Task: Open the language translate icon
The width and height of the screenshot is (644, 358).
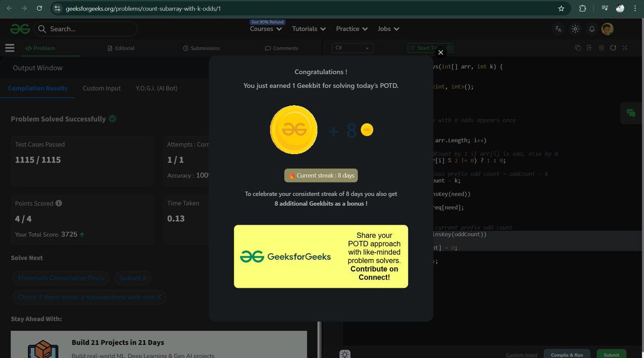Action: tap(559, 29)
